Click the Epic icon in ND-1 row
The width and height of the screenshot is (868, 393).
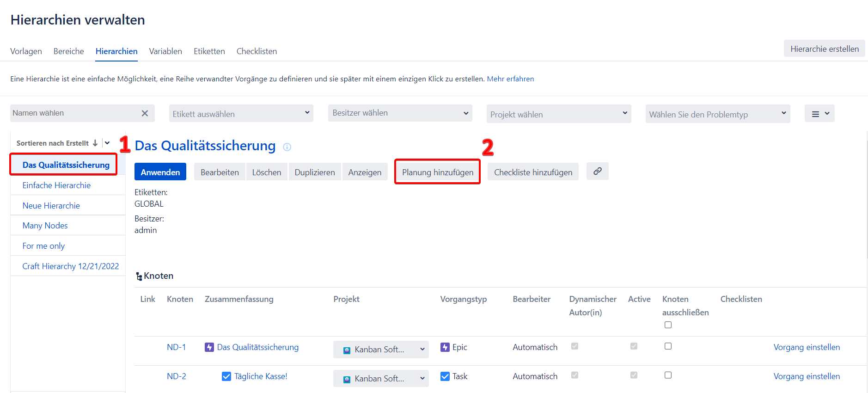coord(445,347)
